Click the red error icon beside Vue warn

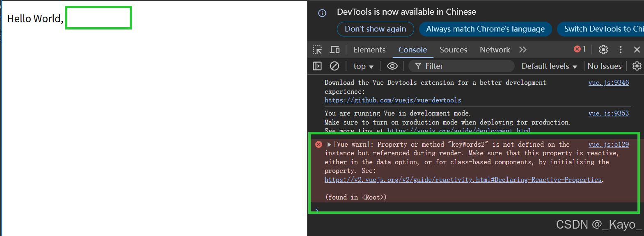click(x=319, y=144)
